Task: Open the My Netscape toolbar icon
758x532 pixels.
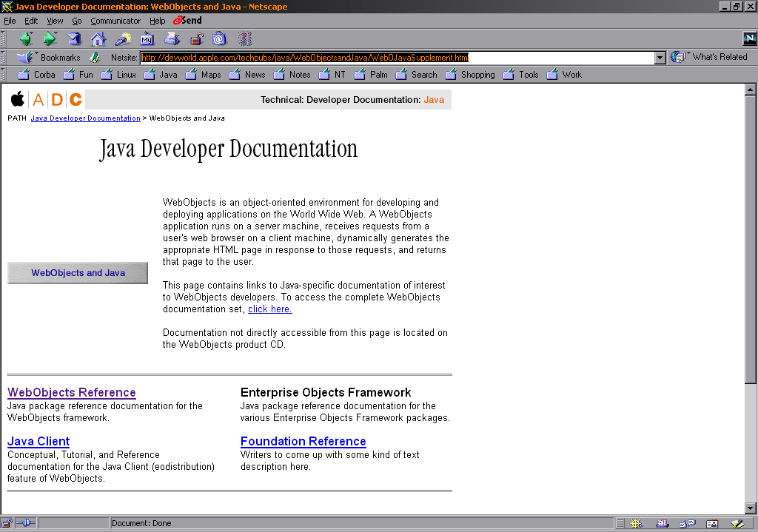Action: tap(147, 39)
